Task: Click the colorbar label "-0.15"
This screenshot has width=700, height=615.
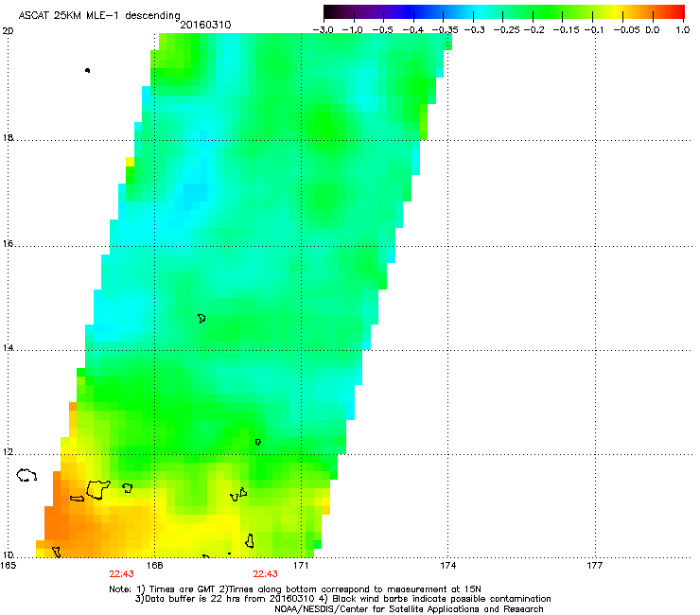Action: click(x=566, y=30)
